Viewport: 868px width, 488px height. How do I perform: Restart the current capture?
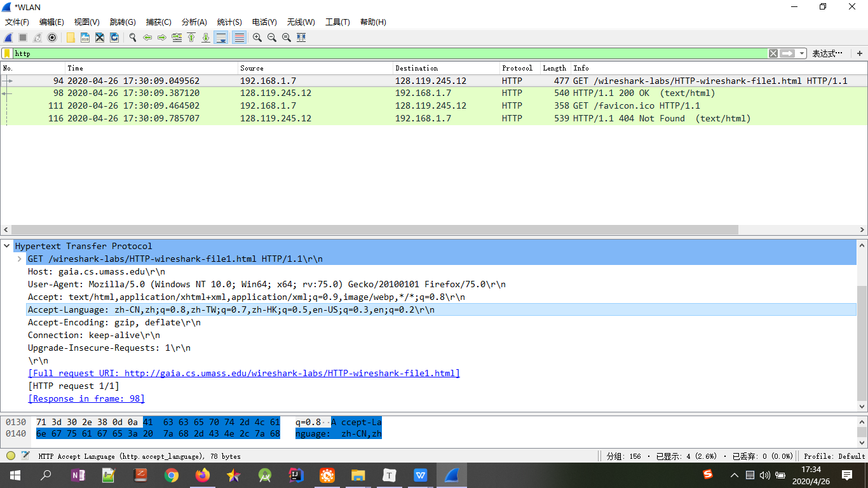point(36,37)
